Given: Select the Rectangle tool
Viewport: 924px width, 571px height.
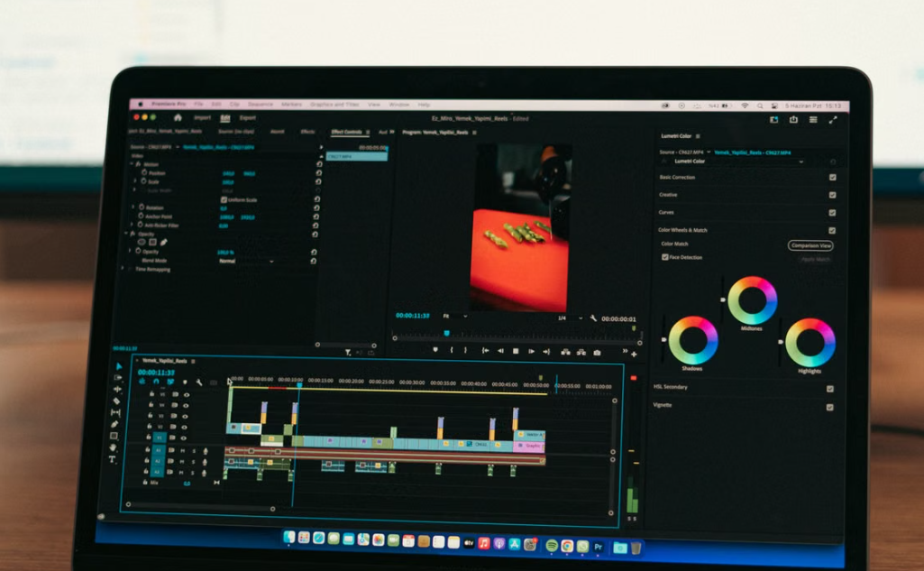Looking at the screenshot, I should (114, 436).
